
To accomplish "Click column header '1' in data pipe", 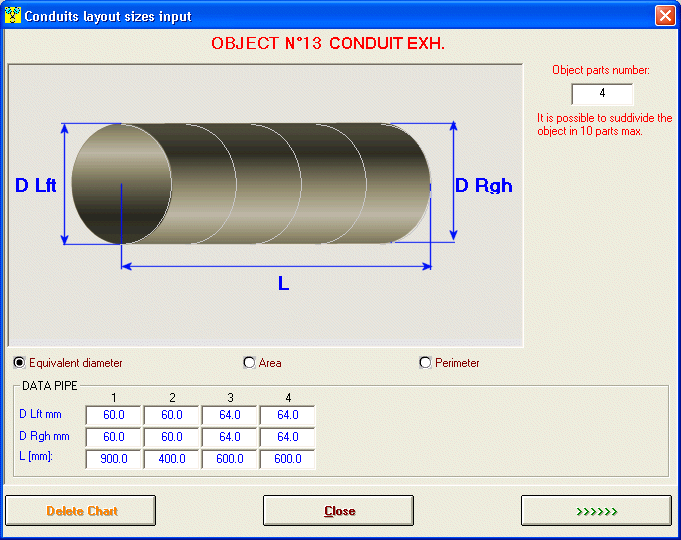I will pyautogui.click(x=114, y=398).
